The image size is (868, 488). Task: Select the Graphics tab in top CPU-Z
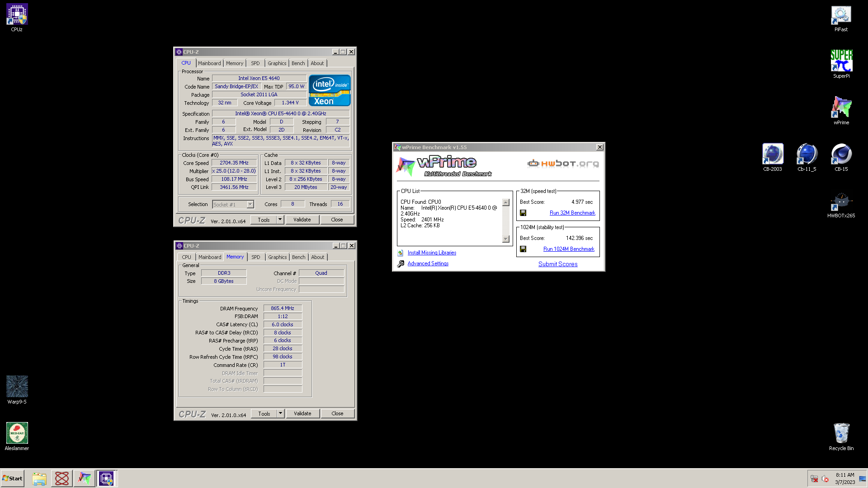[277, 63]
